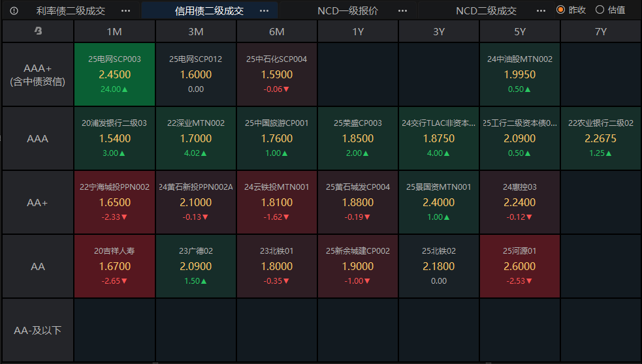This screenshot has width=642, height=364.
Task: Open the 25电网SCP012 cell
Action: click(195, 74)
